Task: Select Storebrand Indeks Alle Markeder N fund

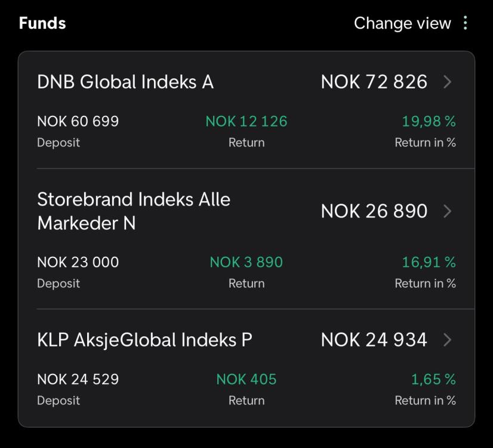Action: click(x=134, y=211)
